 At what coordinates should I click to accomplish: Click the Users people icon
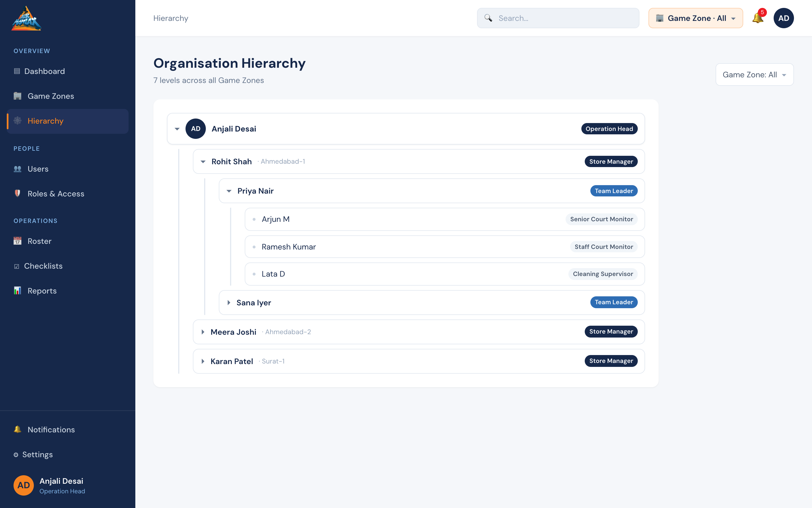[17, 169]
